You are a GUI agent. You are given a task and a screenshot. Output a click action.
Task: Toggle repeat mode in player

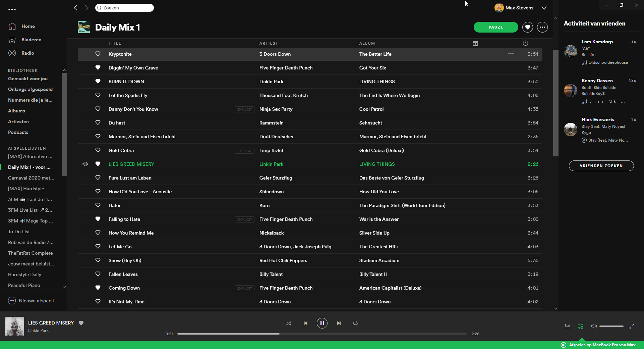coord(355,323)
